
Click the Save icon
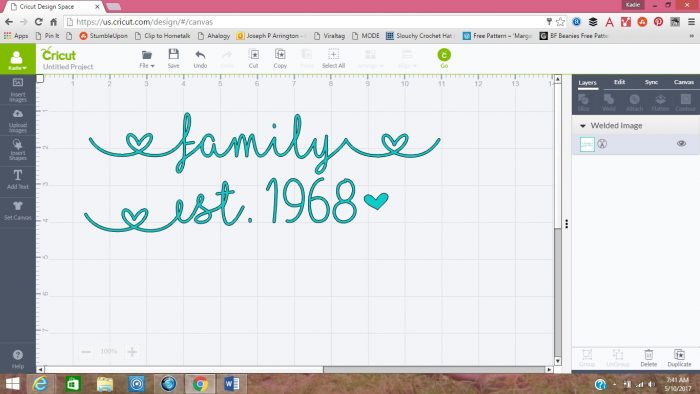(173, 59)
